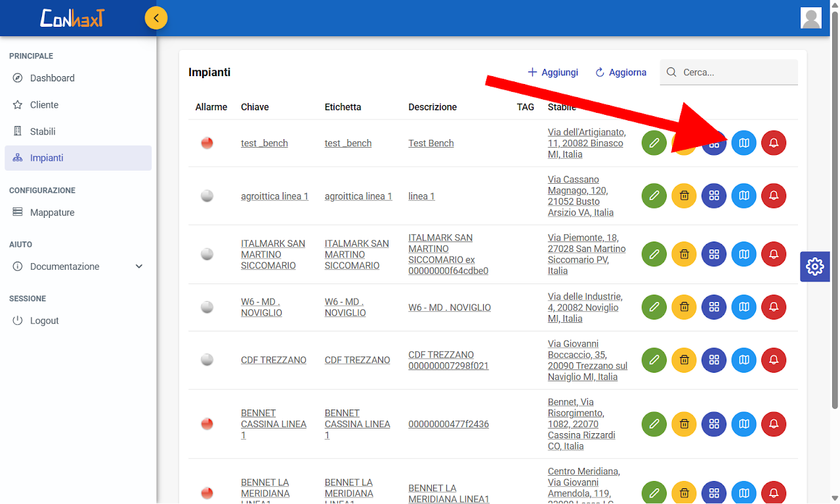Viewport: 840px width, 504px height.
Task: Open alarm bell for agroittica linea 1
Action: click(774, 196)
